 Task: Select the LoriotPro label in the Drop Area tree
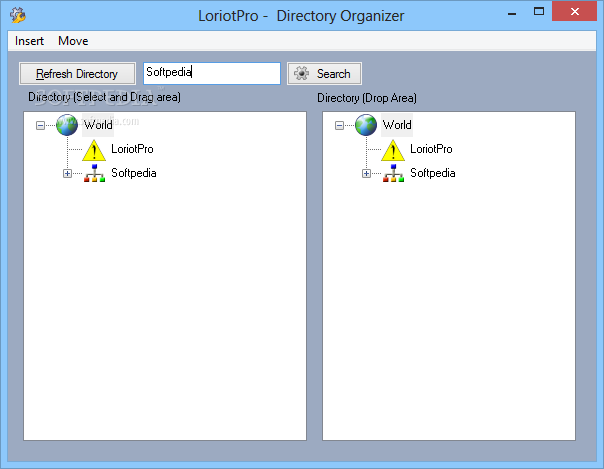pos(431,149)
